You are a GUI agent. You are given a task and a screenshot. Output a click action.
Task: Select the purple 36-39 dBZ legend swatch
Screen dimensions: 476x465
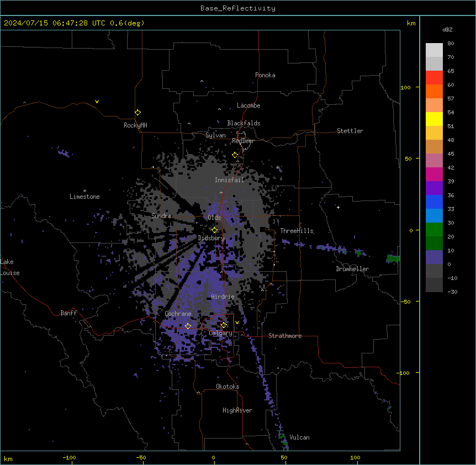(x=434, y=188)
